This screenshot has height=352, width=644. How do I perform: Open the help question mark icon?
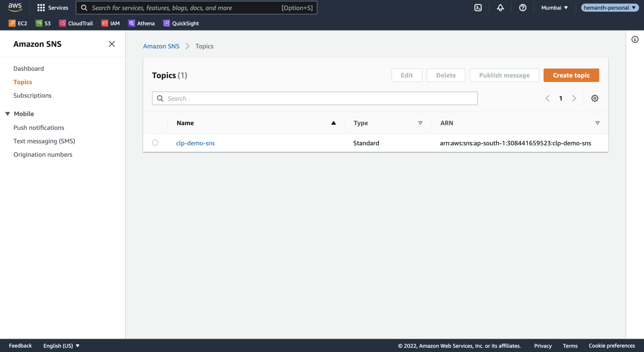pyautogui.click(x=523, y=8)
